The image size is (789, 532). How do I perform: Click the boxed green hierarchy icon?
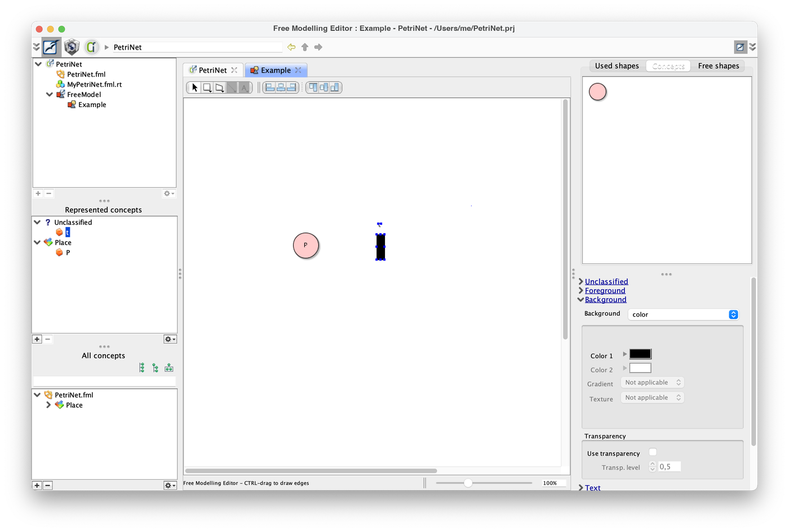click(169, 368)
